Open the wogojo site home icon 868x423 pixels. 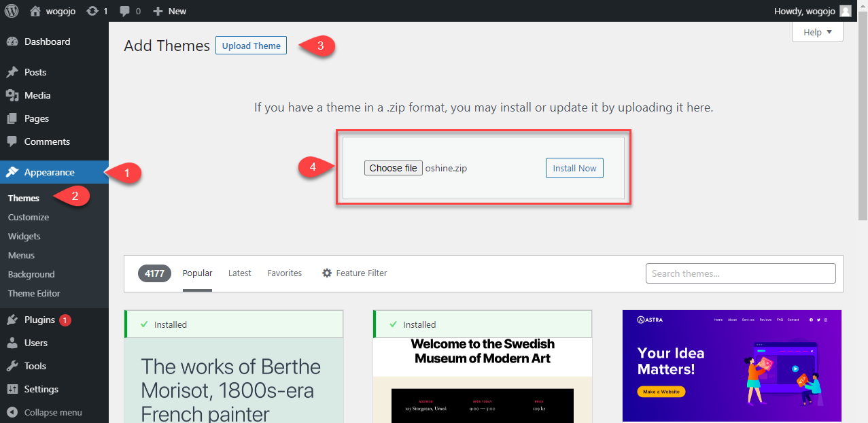click(35, 11)
